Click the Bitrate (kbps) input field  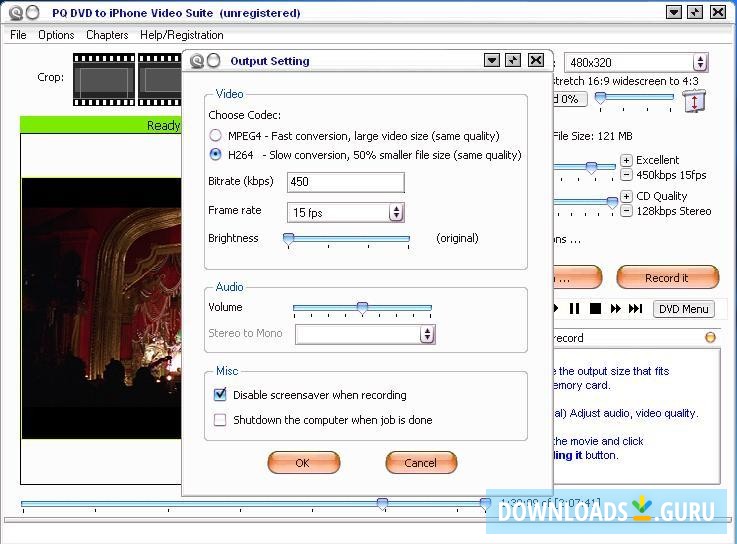pos(345,182)
